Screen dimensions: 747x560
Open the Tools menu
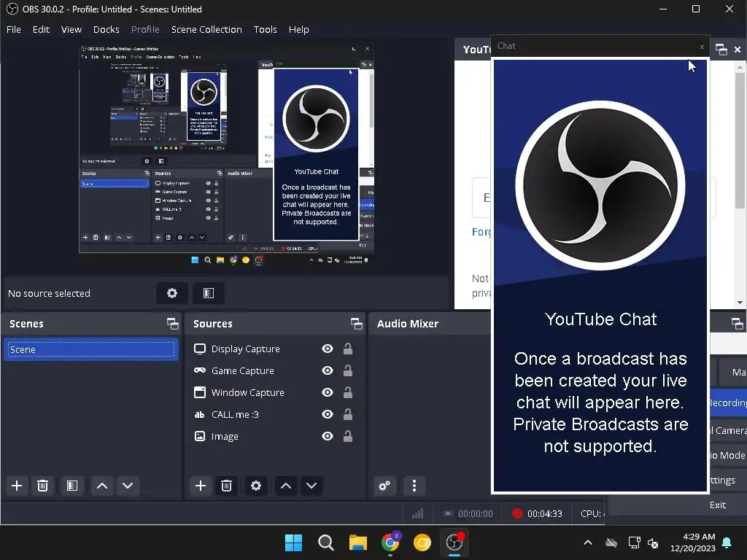click(266, 29)
